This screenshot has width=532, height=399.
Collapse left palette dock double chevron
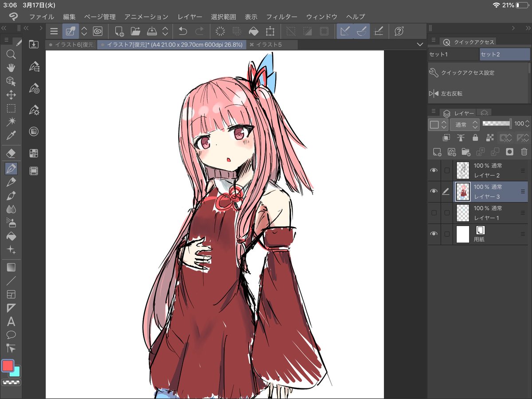[x=4, y=28]
